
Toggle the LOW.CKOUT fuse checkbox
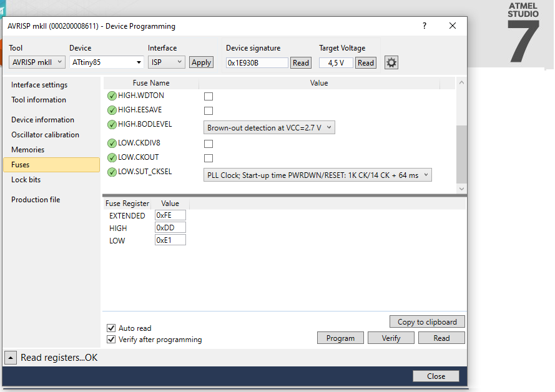pyautogui.click(x=209, y=158)
